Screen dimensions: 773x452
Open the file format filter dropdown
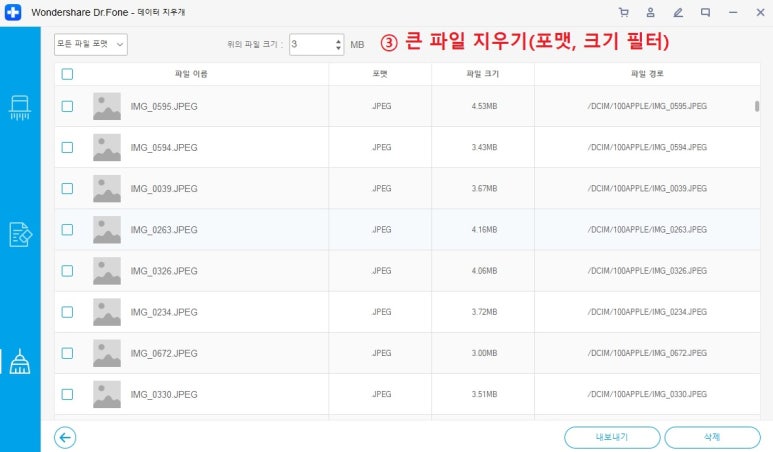90,44
